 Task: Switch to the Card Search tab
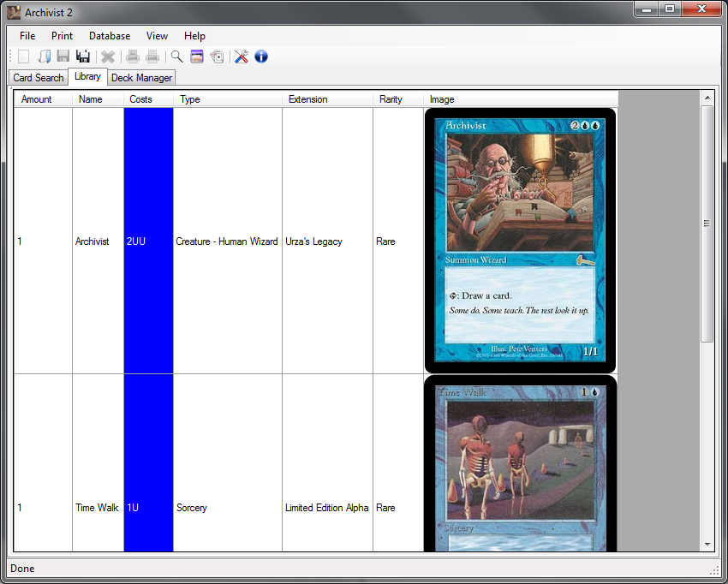pos(39,78)
